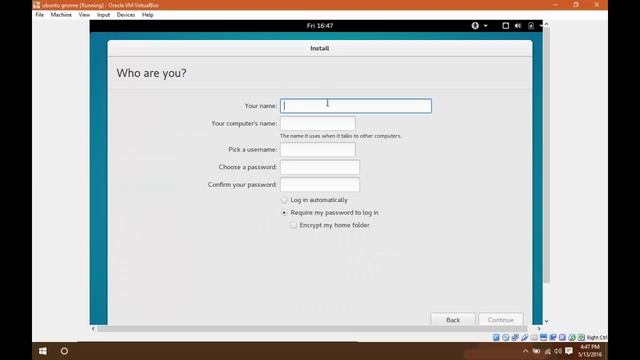Viewport: 640px width, 360px height.
Task: Open the File menu in VirtualBox
Action: [40, 15]
